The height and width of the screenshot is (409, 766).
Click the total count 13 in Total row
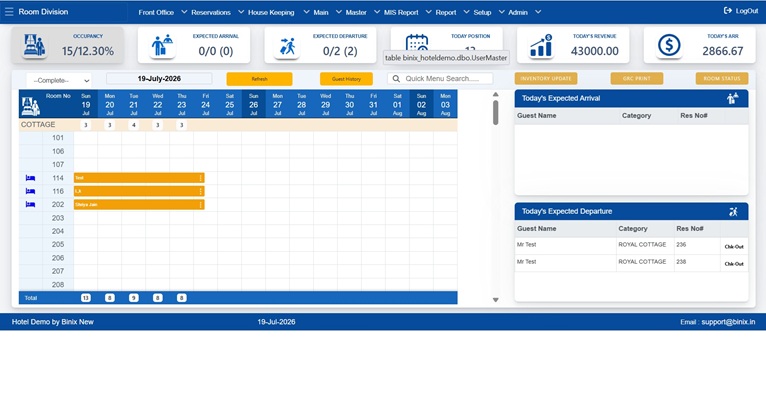(85, 298)
